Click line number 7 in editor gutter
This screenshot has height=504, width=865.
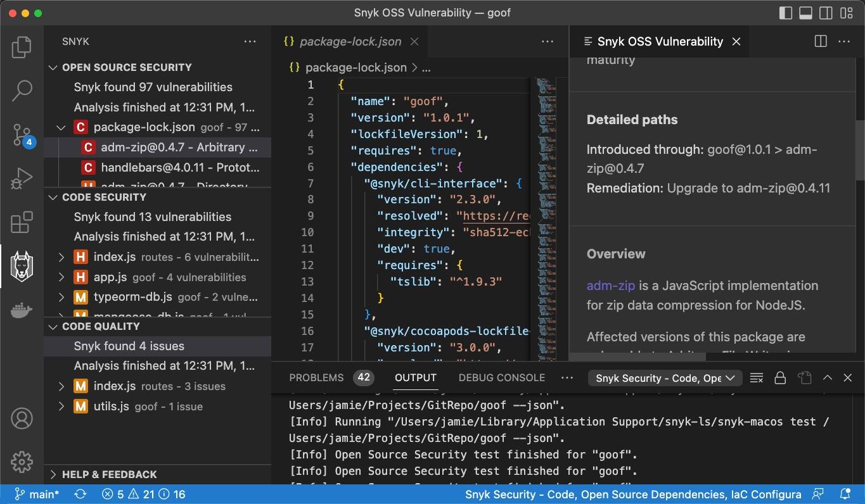pos(311,184)
